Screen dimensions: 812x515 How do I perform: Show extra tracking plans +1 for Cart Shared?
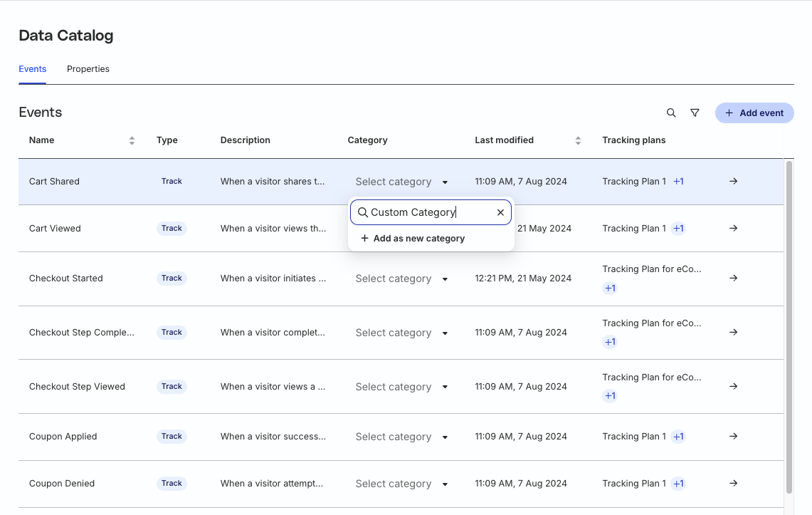coord(678,182)
